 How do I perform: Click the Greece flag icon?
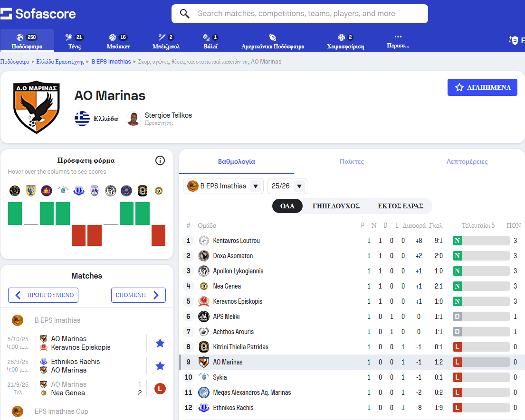click(x=82, y=119)
